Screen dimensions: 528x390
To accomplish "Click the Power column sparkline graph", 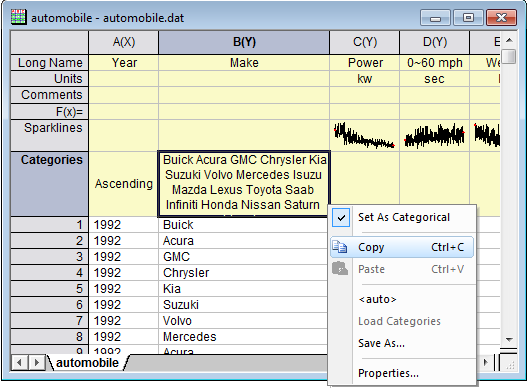I will coord(364,135).
